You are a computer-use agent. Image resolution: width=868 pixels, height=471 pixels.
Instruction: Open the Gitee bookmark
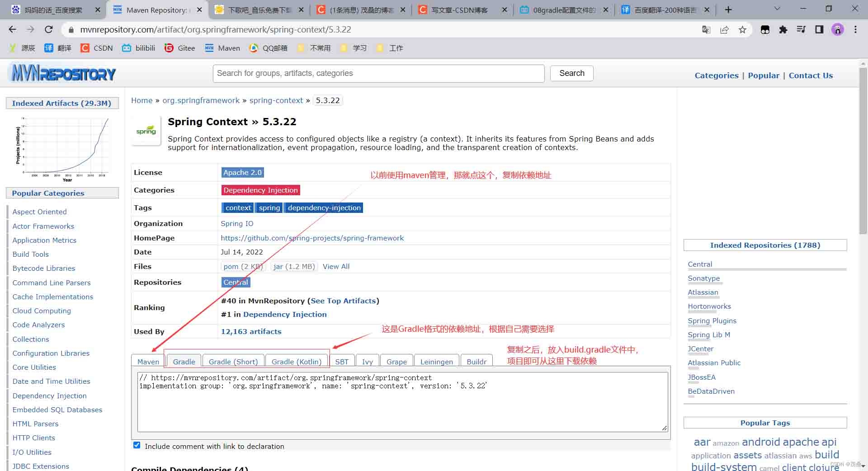pos(180,48)
